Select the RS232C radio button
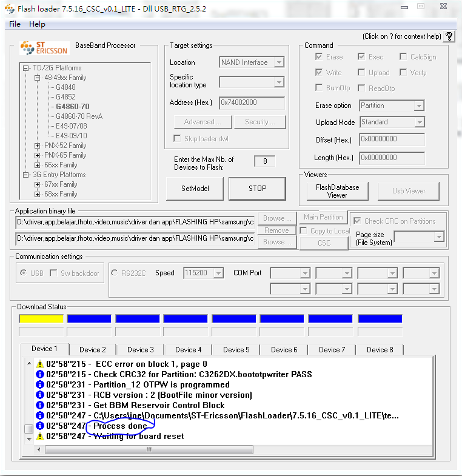This screenshot has height=476, width=462. click(114, 273)
